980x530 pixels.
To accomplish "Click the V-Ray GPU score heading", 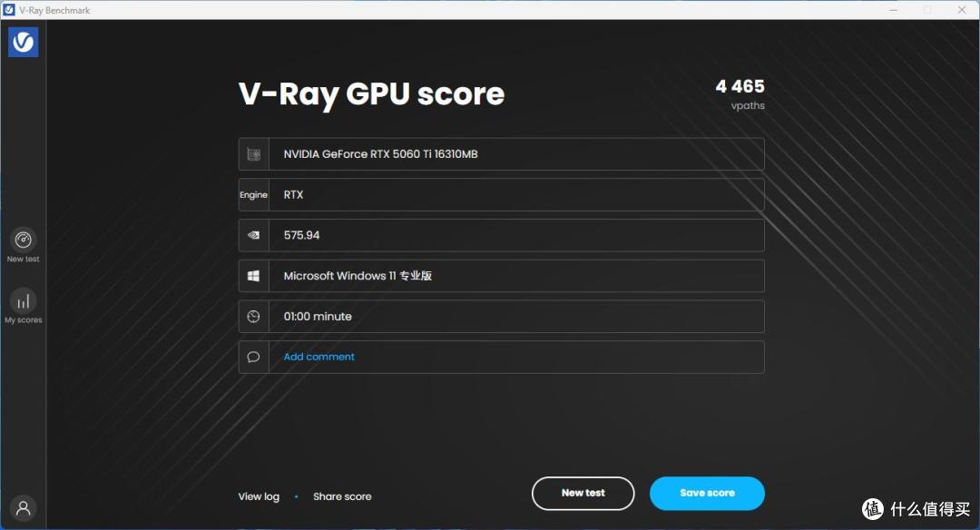I will (371, 94).
